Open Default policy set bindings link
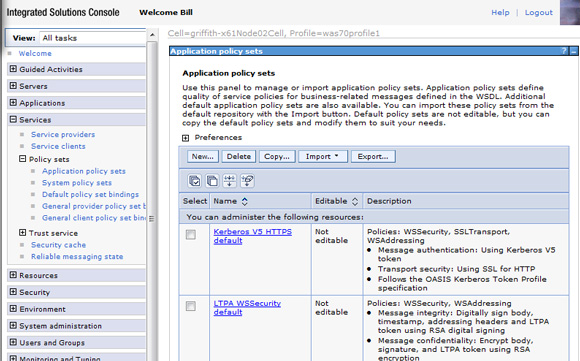This screenshot has width=580, height=361. (x=90, y=194)
